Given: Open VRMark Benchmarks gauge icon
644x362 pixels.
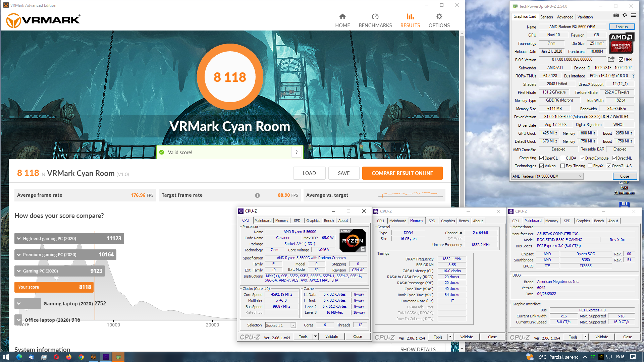Looking at the screenshot, I should (375, 16).
